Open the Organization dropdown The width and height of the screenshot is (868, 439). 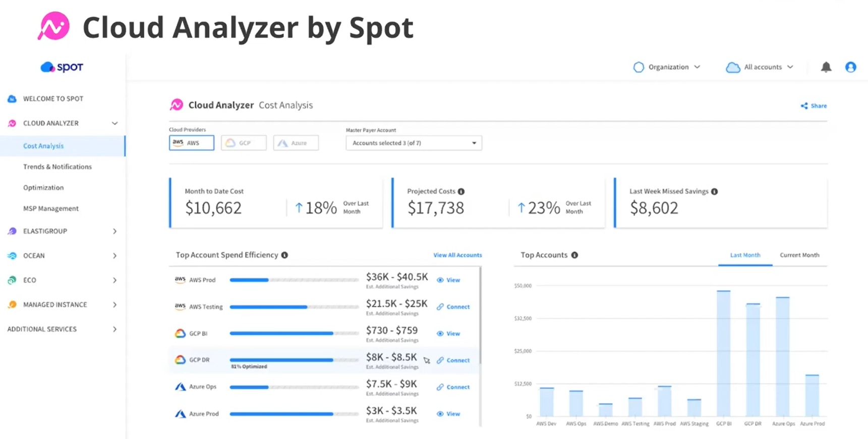[667, 67]
